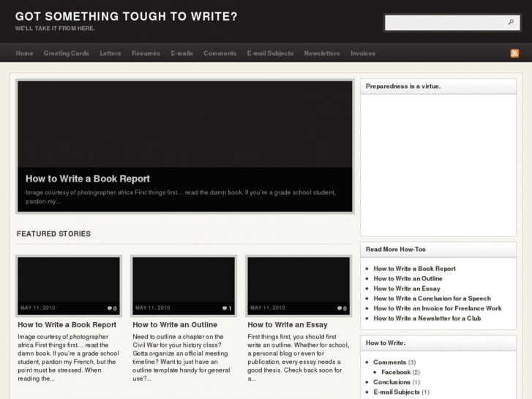Click the 'Preparedness is a virtue.' widget title
532x399 pixels.
[x=403, y=86]
